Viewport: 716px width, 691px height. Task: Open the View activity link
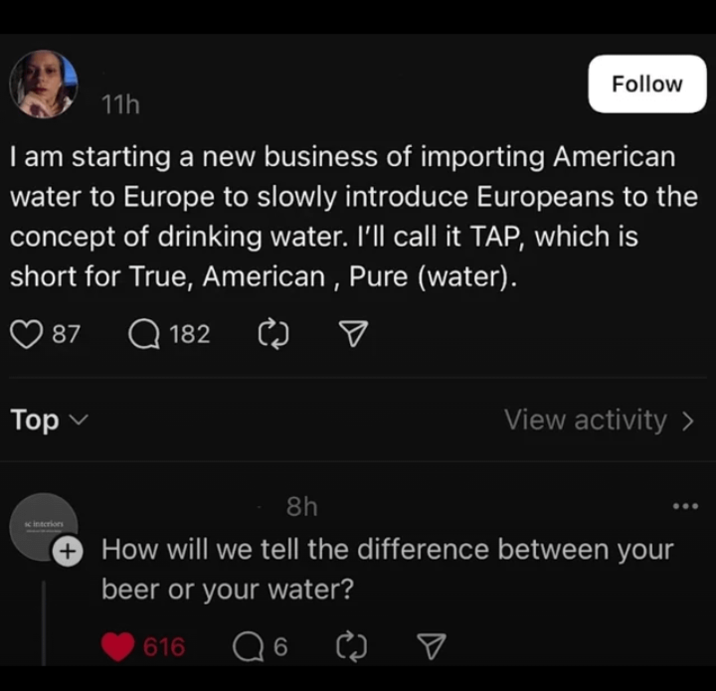coord(585,420)
